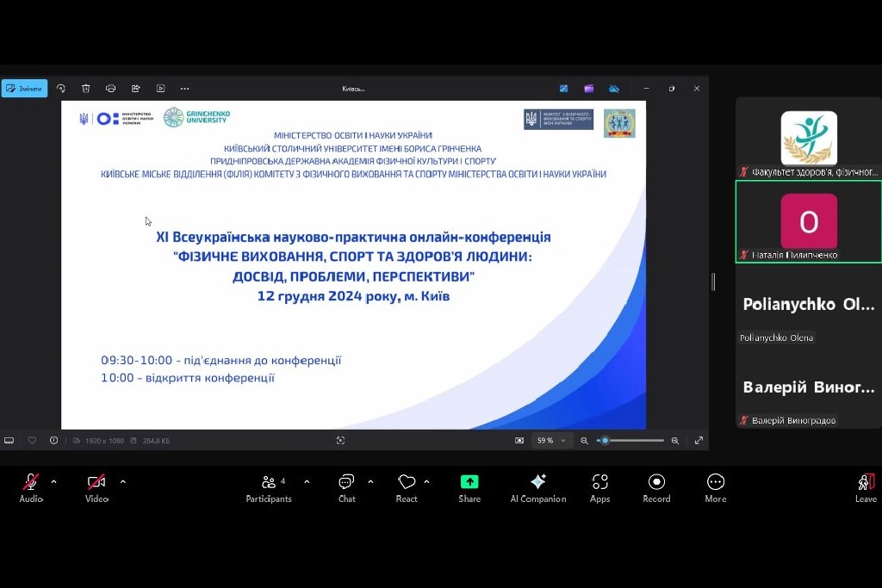The height and width of the screenshot is (588, 882).
Task: Select the rotate icon in the photo toolbar
Action: point(60,87)
